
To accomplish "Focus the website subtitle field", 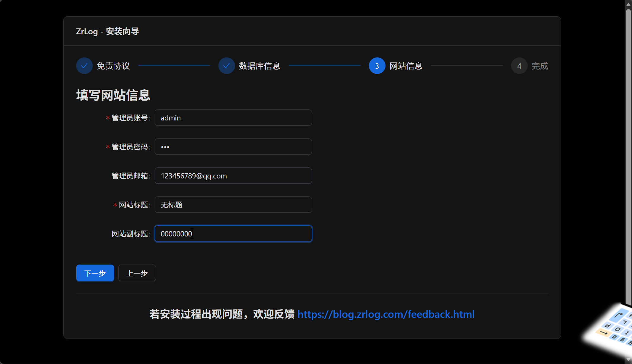I will coord(233,234).
